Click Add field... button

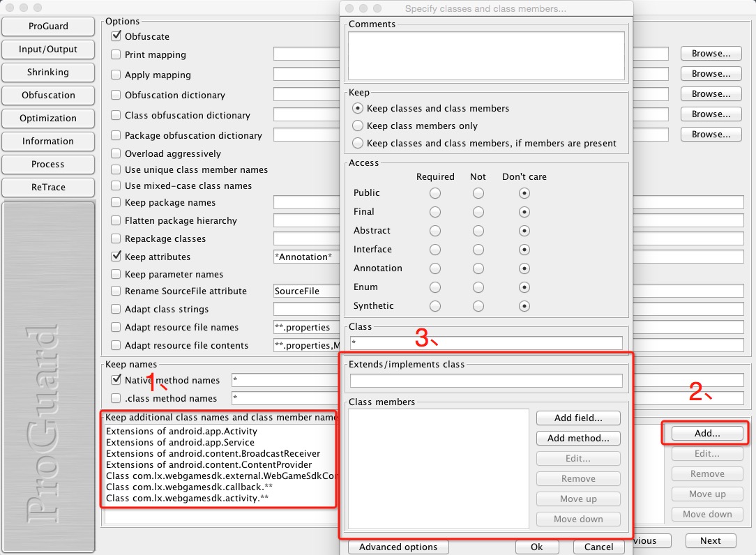click(578, 418)
